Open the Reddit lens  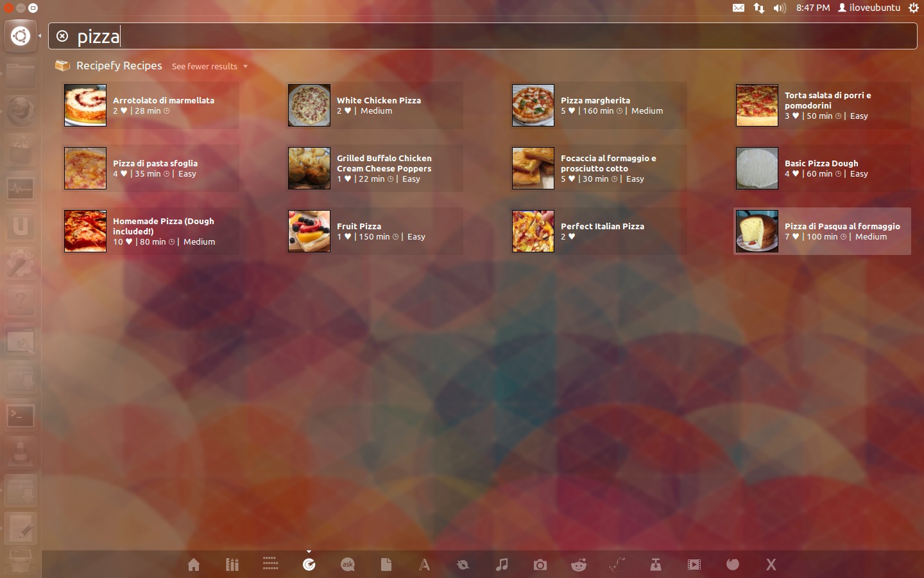[579, 565]
